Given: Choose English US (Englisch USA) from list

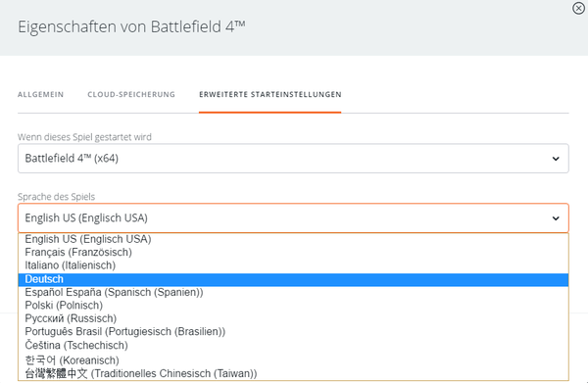Looking at the screenshot, I should coord(293,239).
